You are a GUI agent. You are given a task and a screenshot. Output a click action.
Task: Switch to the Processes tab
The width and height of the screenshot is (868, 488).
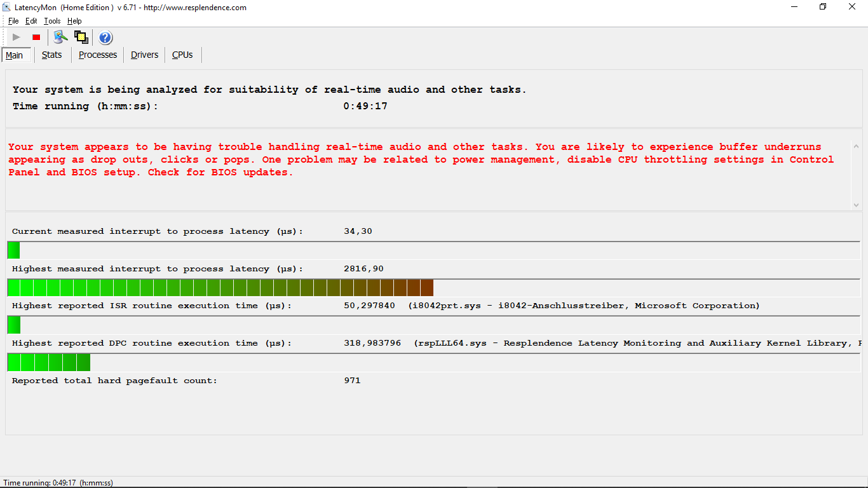coord(98,55)
